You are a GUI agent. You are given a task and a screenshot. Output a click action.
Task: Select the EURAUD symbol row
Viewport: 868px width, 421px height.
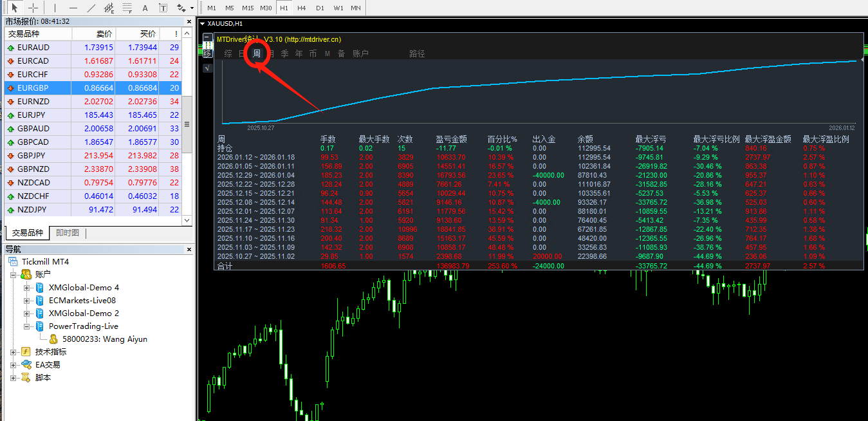click(x=93, y=48)
